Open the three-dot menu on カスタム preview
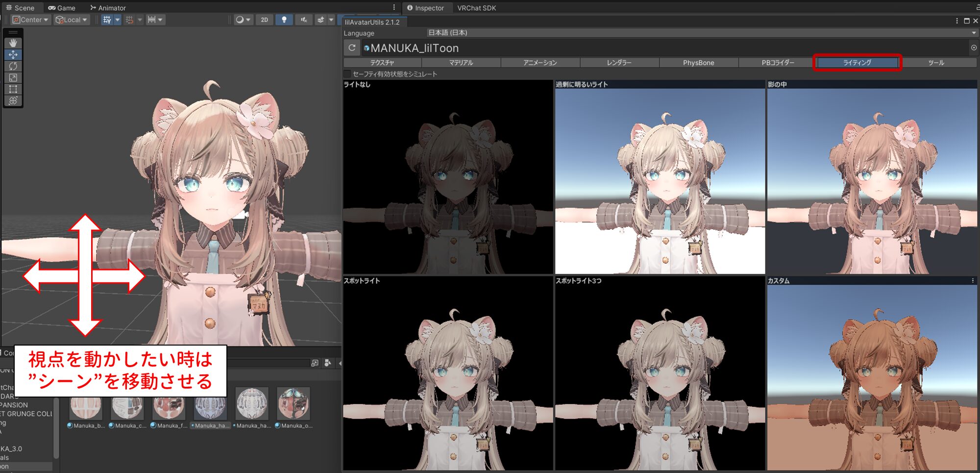 [x=973, y=281]
